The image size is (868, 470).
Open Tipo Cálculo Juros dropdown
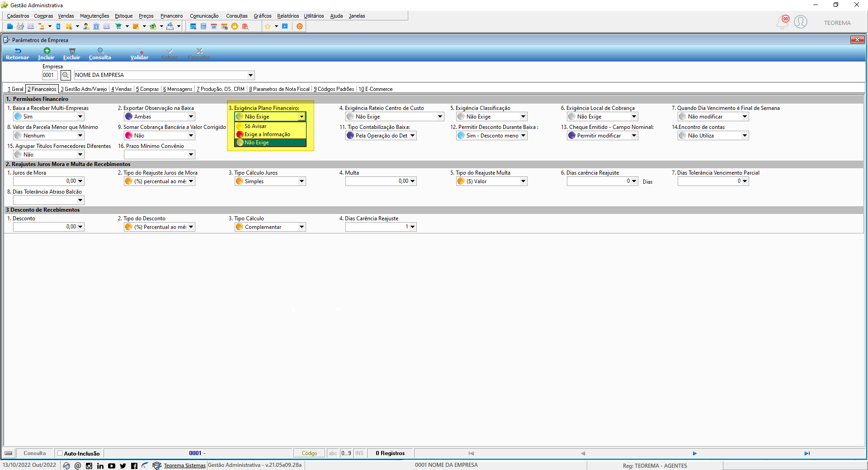[302, 181]
